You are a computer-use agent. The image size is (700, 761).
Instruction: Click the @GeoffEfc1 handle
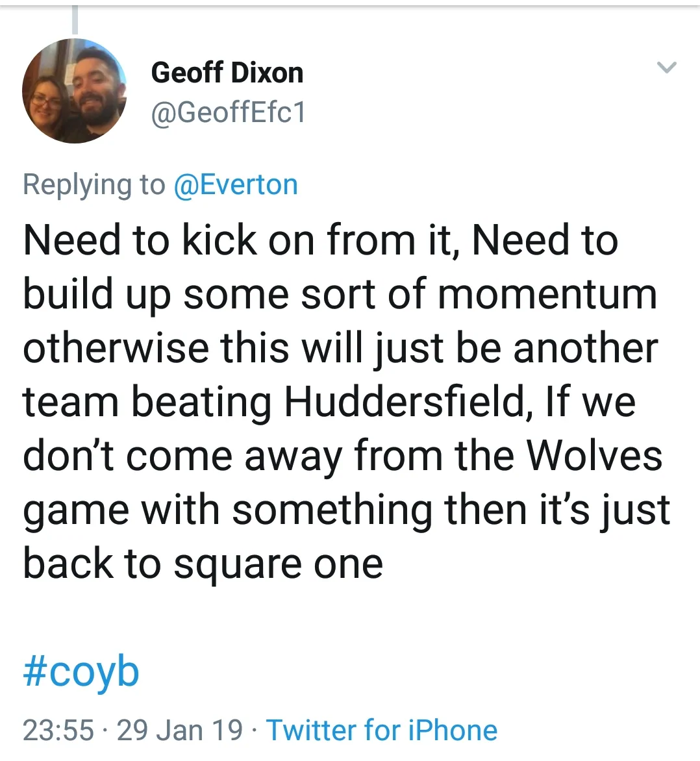pyautogui.click(x=228, y=113)
